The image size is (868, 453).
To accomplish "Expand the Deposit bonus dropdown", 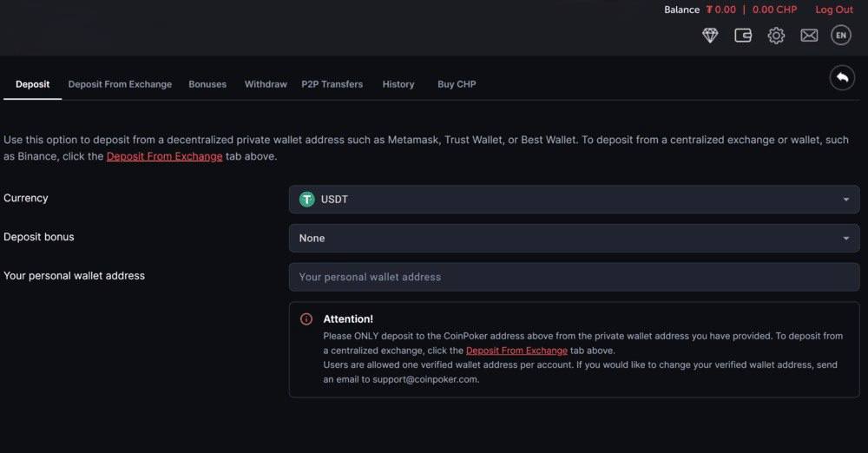I will click(x=574, y=238).
